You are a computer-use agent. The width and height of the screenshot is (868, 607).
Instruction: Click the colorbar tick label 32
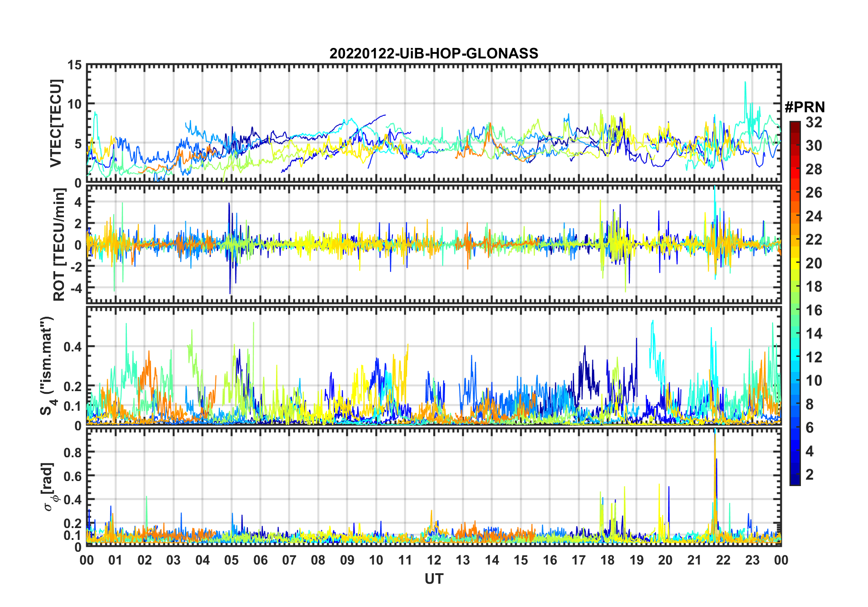tap(814, 122)
